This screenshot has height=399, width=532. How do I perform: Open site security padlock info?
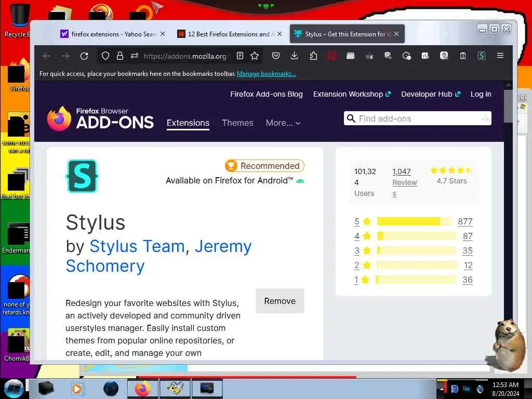pyautogui.click(x=120, y=56)
